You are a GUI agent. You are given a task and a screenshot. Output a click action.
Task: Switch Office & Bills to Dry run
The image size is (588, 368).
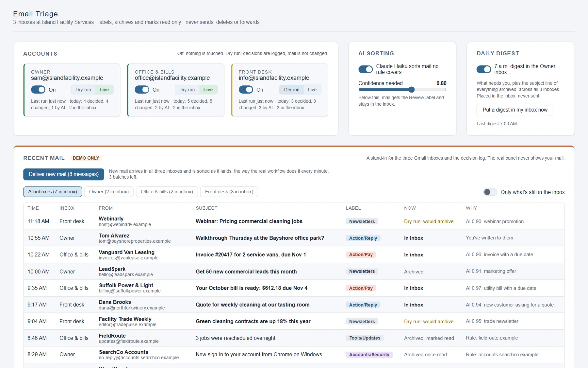tap(187, 90)
